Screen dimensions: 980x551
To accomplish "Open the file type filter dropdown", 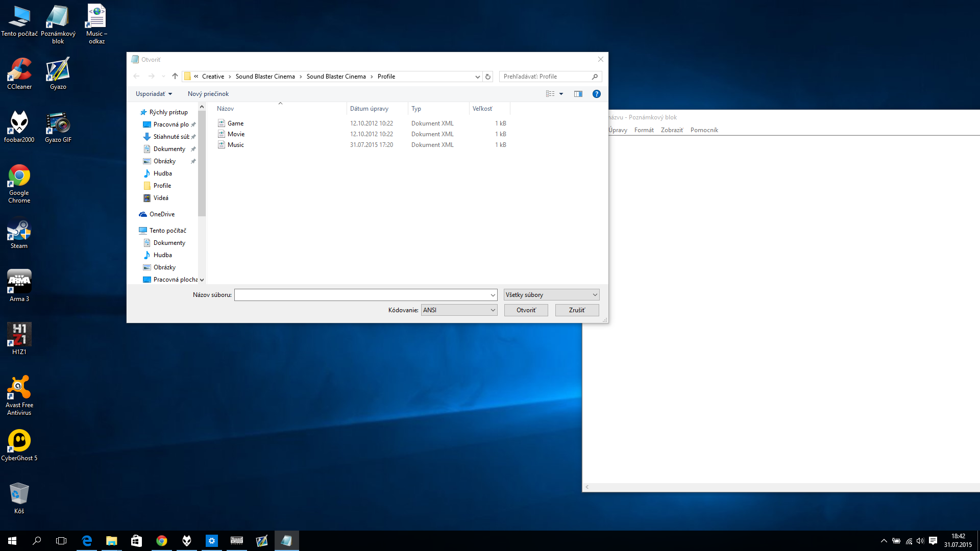I will click(551, 294).
